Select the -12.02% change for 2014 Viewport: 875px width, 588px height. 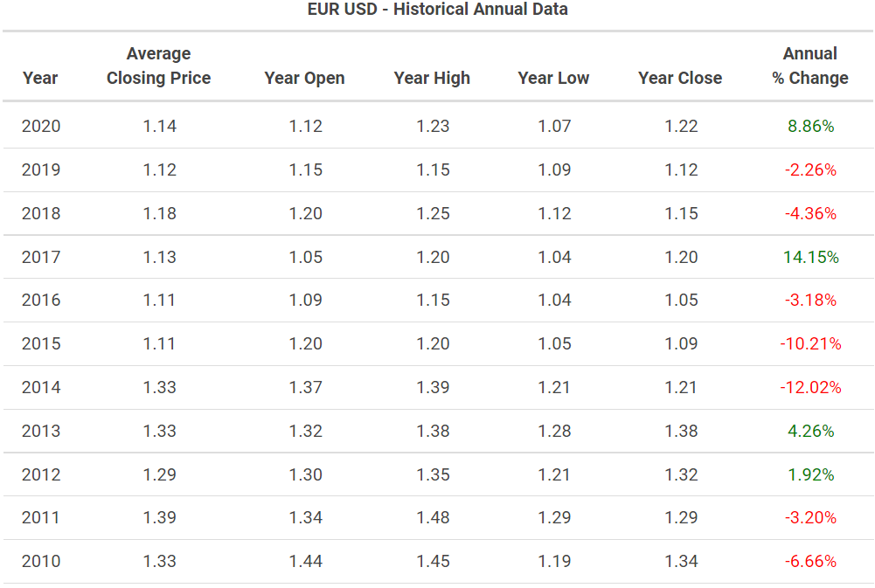810,387
